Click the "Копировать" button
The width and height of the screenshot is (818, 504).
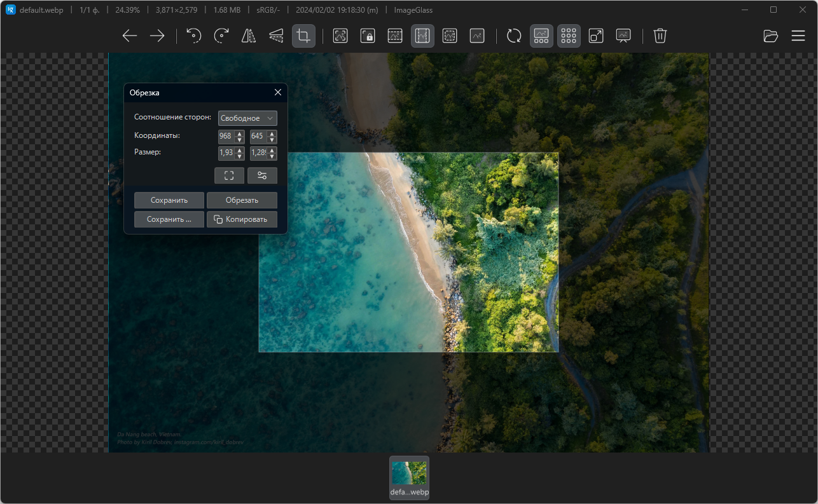tap(242, 219)
